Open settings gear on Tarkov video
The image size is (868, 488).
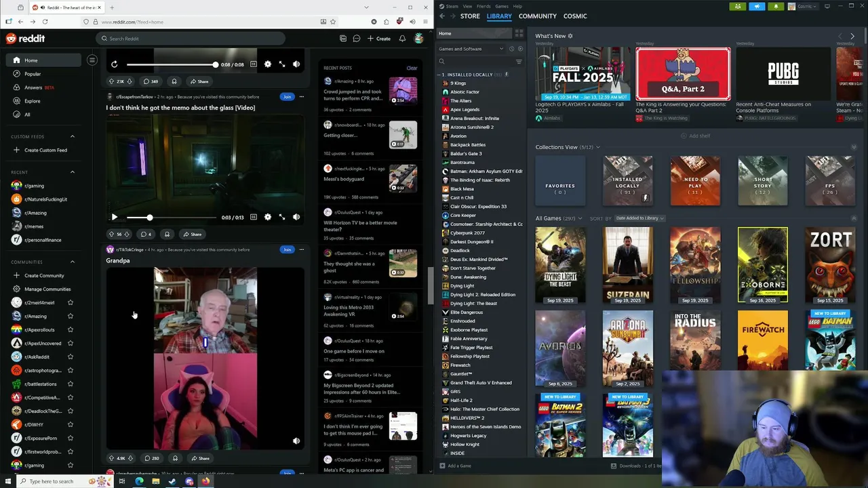(268, 217)
